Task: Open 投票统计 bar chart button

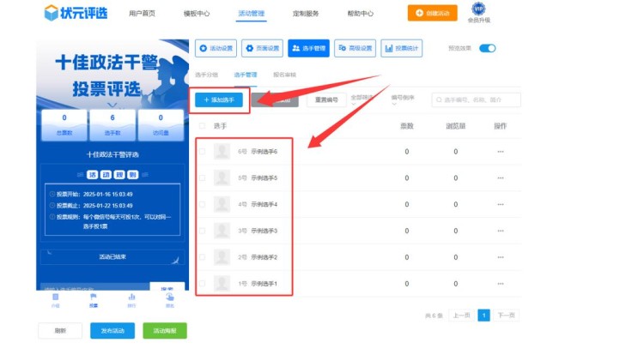Action: point(401,49)
